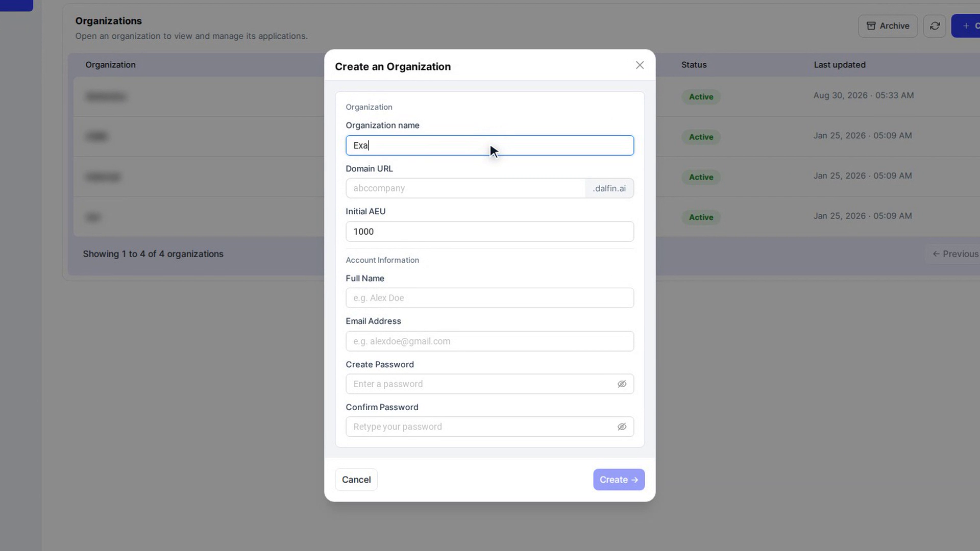Click the 'Account Information' section label
This screenshot has height=551, width=980.
[x=382, y=260]
